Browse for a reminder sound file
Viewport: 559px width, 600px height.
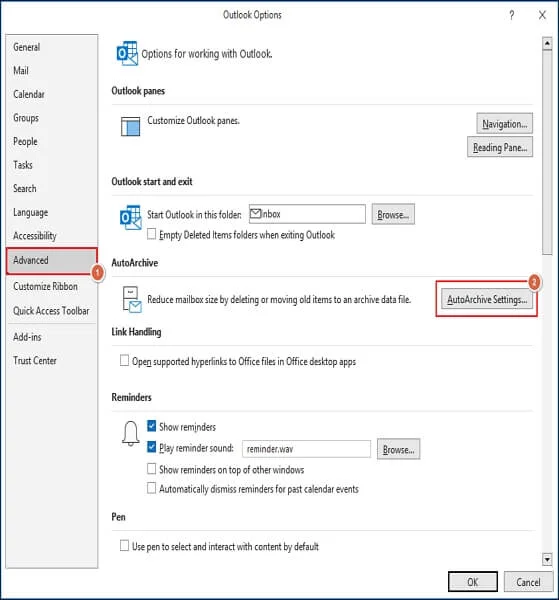398,449
